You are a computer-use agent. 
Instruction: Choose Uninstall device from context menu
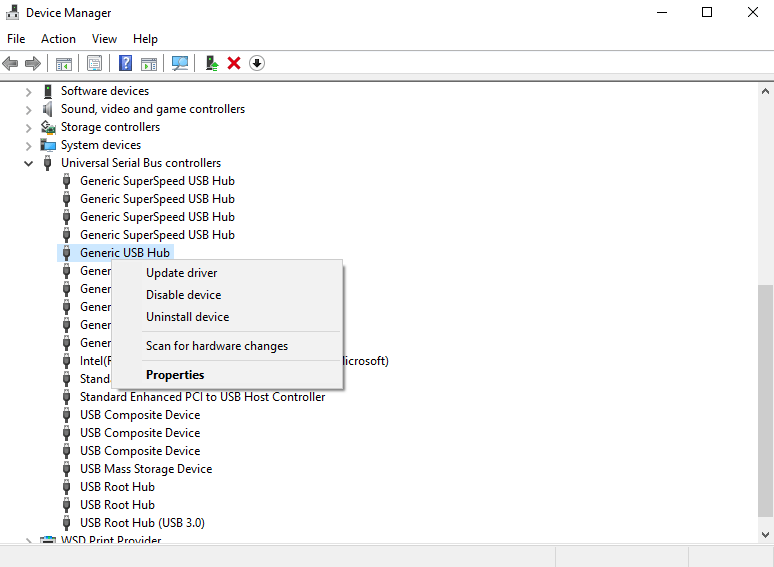pos(228,317)
